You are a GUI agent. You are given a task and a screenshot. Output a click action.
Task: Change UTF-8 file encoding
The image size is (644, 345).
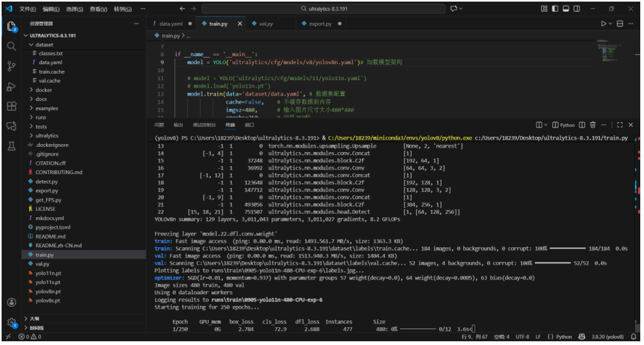coord(522,337)
